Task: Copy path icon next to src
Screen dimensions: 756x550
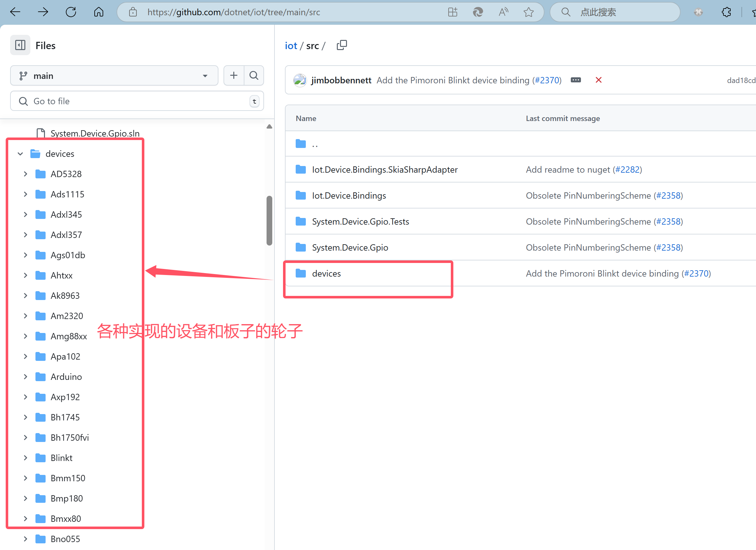Action: tap(342, 45)
